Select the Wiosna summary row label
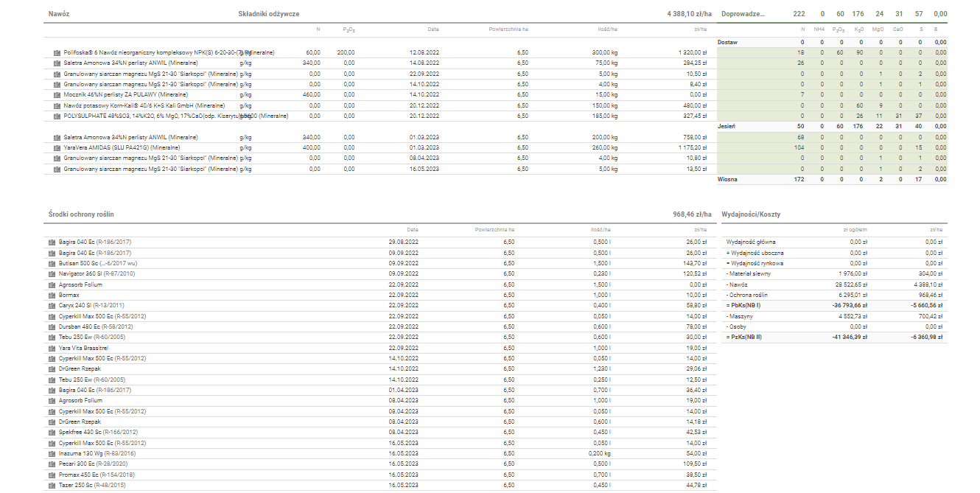Screen dimensions: 980x493 pos(727,179)
